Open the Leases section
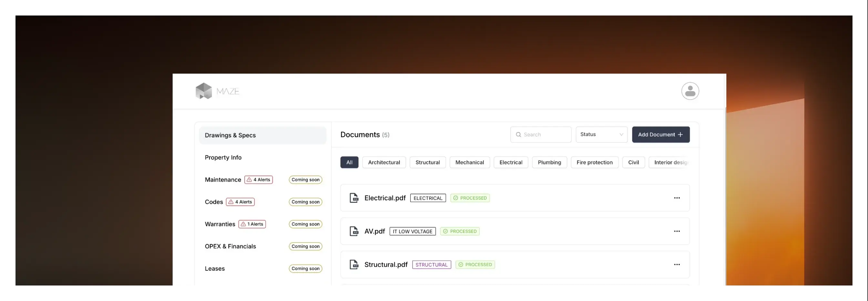Viewport: 868px width, 301px height. pyautogui.click(x=215, y=269)
